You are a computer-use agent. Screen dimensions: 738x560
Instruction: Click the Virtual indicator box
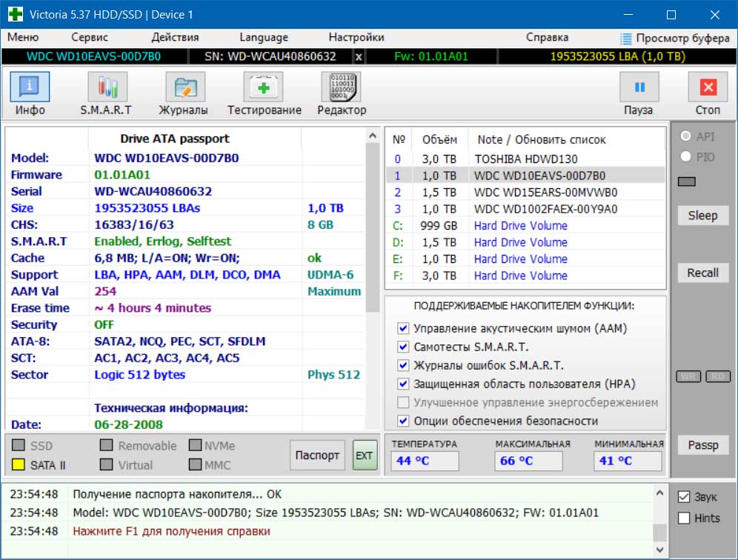[x=107, y=465]
